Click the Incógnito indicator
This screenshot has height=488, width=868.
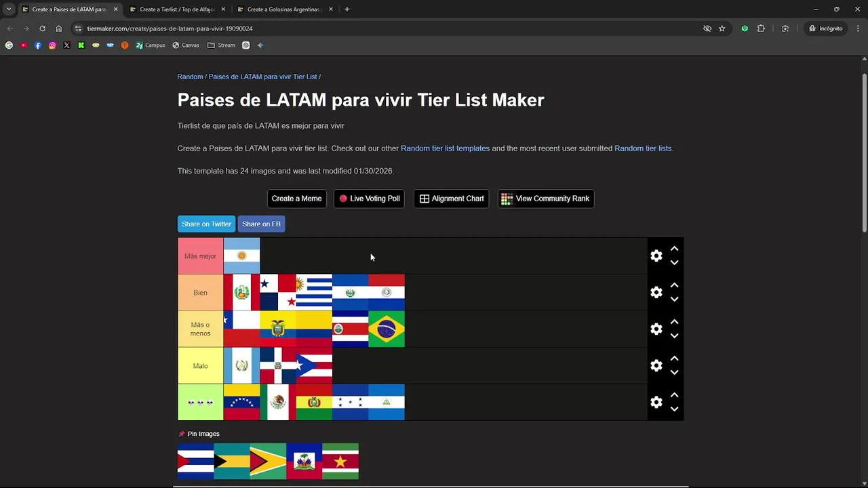825,28
